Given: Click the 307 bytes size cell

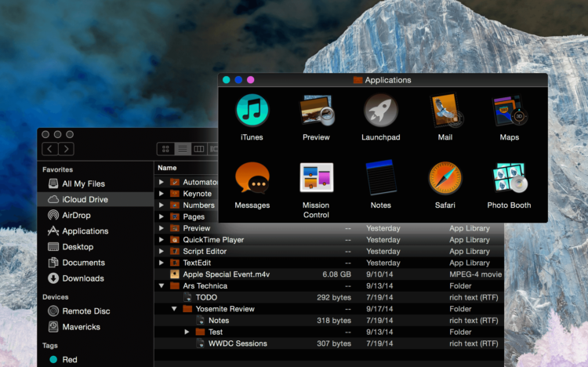Looking at the screenshot, I should tap(334, 343).
